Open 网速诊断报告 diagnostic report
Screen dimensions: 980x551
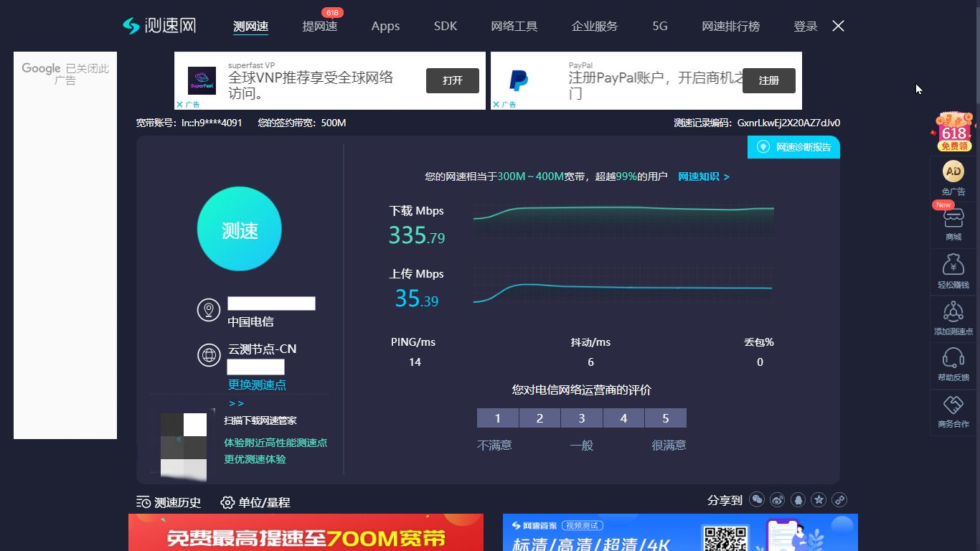[794, 147]
